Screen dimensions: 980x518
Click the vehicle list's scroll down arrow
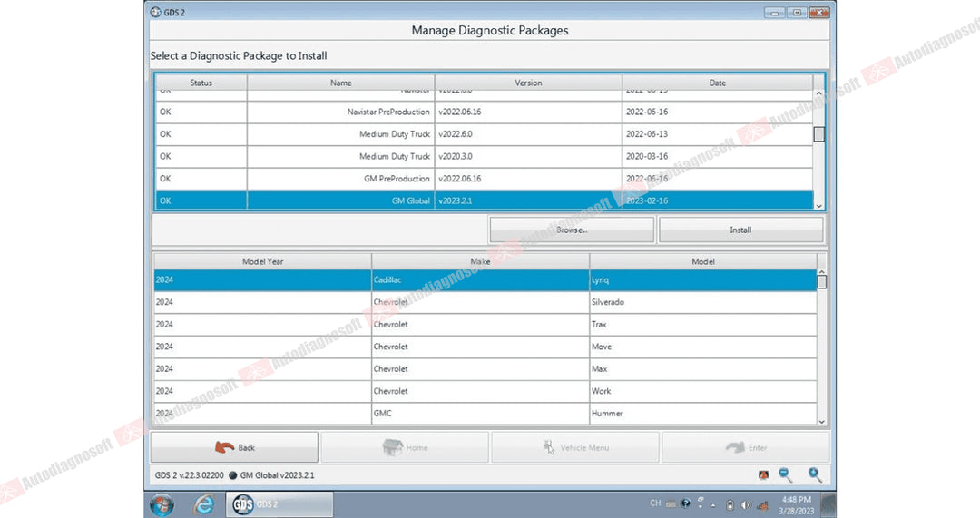coord(822,422)
